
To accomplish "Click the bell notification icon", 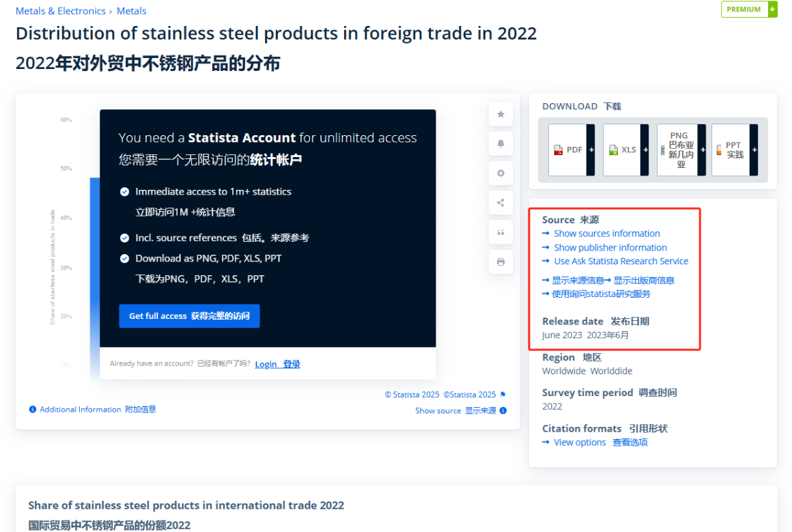I will (x=500, y=143).
